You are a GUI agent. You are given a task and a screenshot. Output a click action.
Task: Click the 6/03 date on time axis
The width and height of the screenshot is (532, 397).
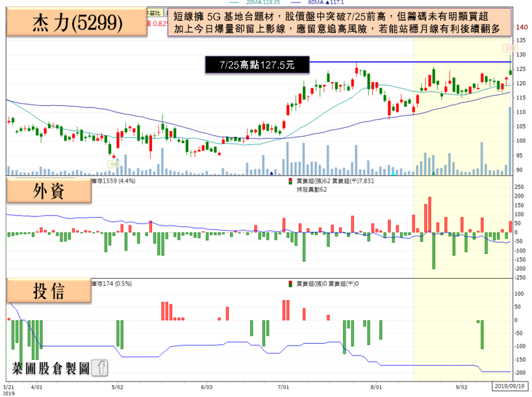(x=207, y=387)
